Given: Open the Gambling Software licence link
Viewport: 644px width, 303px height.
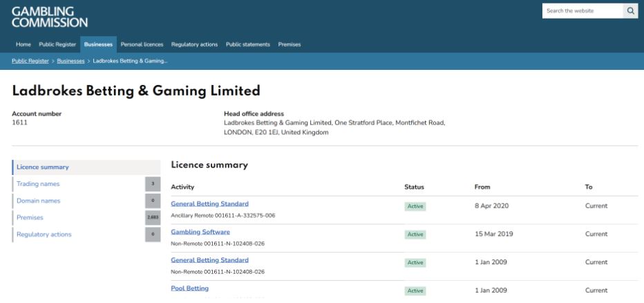Looking at the screenshot, I should [x=200, y=232].
